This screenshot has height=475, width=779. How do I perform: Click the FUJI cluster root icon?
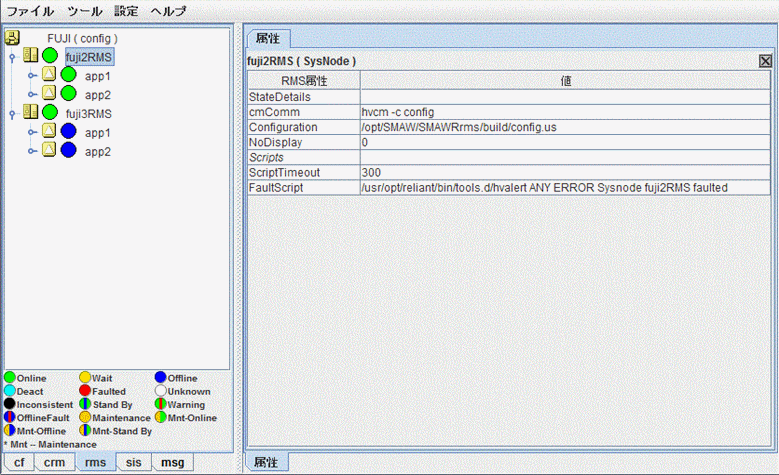coord(13,38)
